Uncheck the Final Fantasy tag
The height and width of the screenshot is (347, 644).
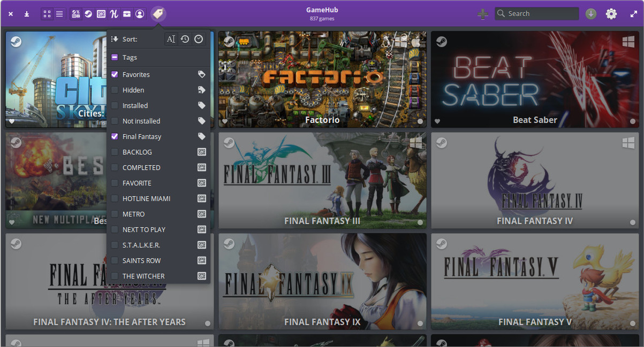(115, 136)
